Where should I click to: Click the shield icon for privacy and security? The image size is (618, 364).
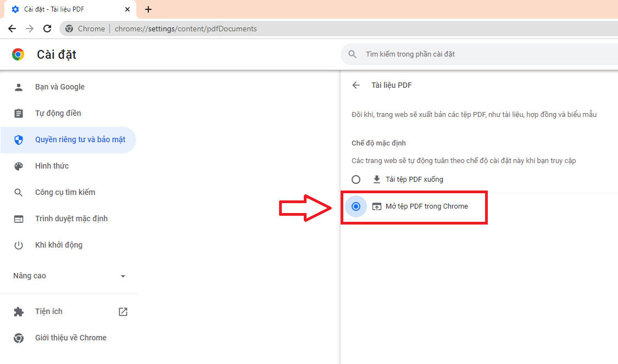tap(19, 140)
